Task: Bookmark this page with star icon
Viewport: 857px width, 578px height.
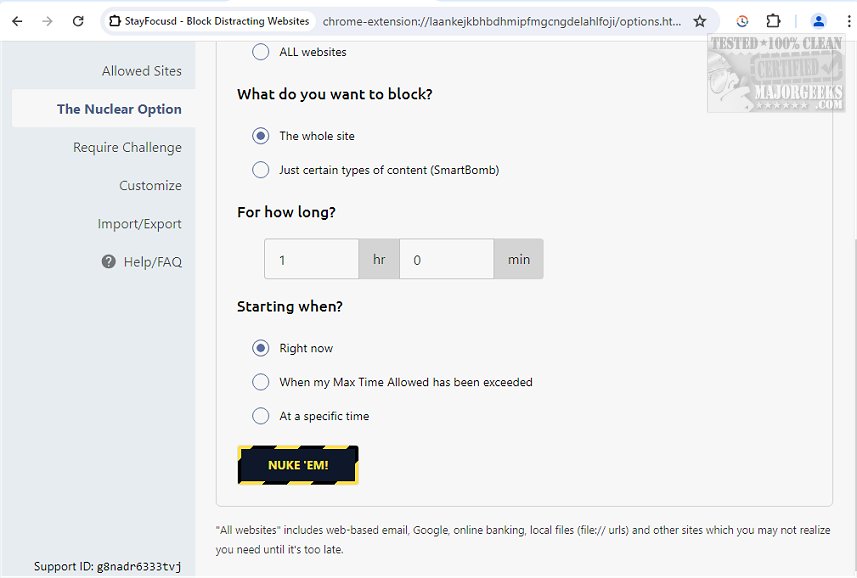Action: coord(700,21)
